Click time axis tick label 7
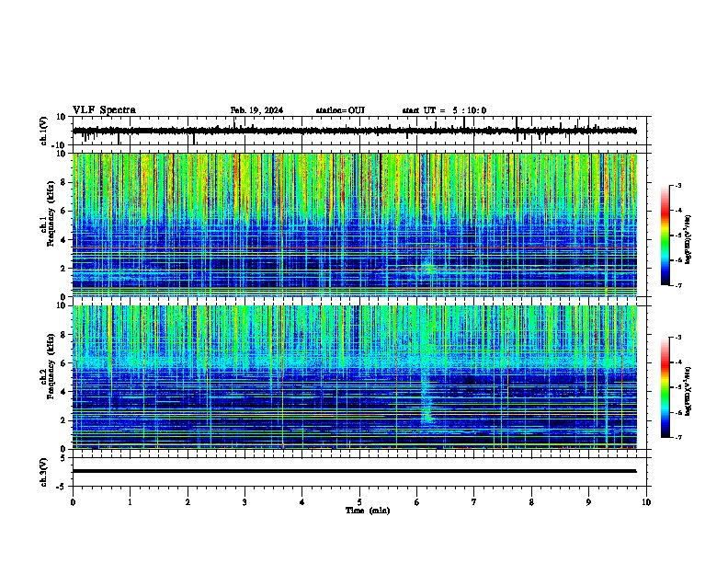 coord(474,501)
